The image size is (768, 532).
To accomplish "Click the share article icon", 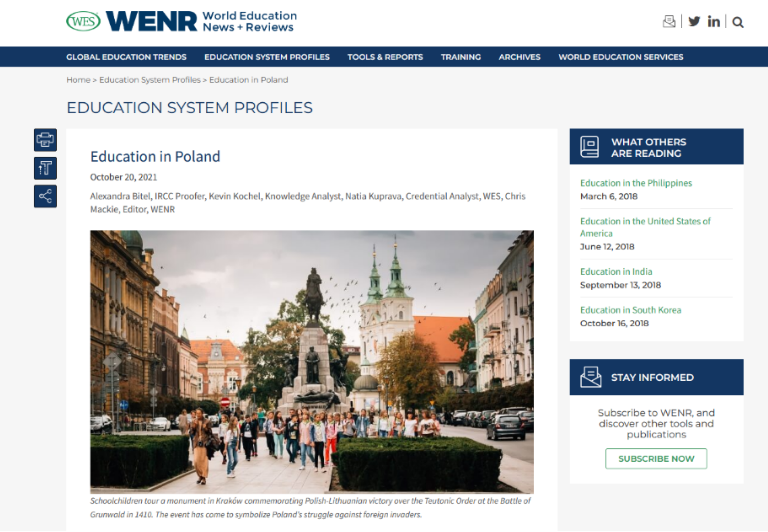I will pyautogui.click(x=45, y=196).
